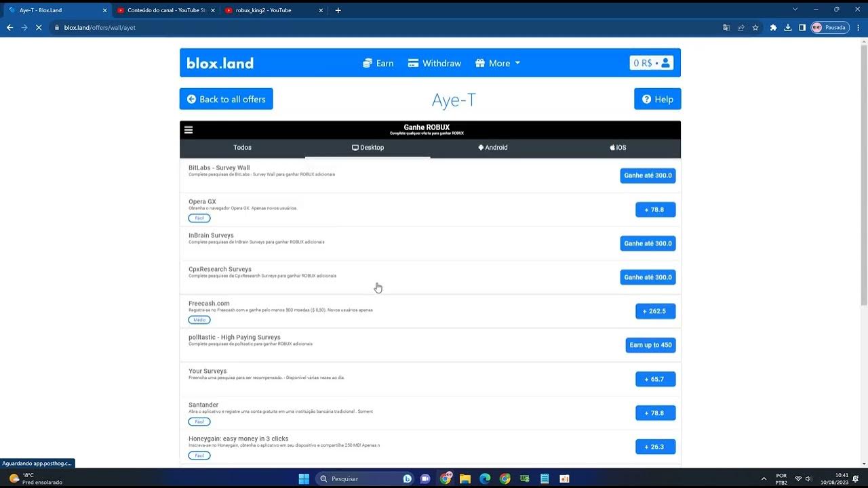Click the Help button

(x=657, y=99)
